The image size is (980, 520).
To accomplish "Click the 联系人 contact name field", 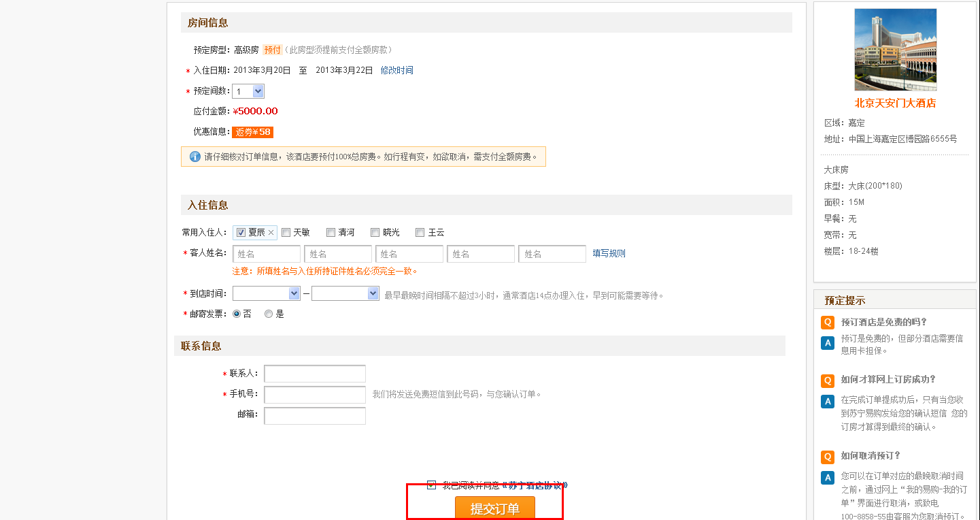I will (315, 374).
